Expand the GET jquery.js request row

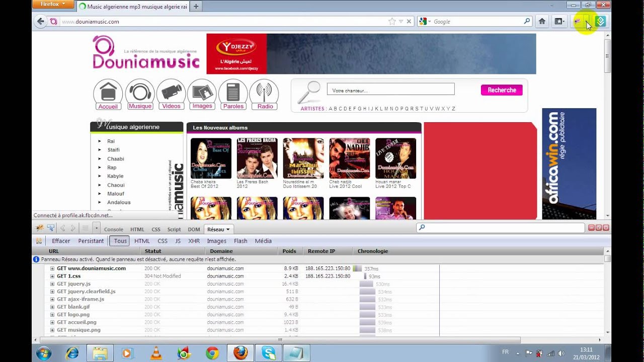click(x=52, y=284)
